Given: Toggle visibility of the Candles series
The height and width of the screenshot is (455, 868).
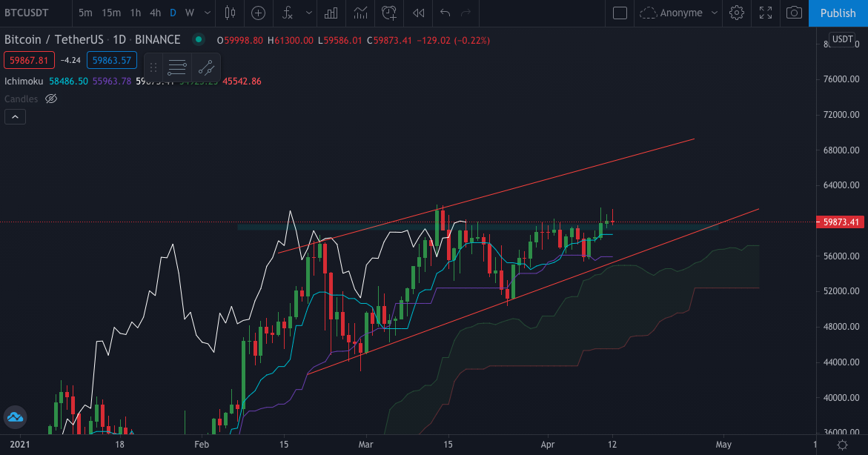Looking at the screenshot, I should pyautogui.click(x=50, y=99).
